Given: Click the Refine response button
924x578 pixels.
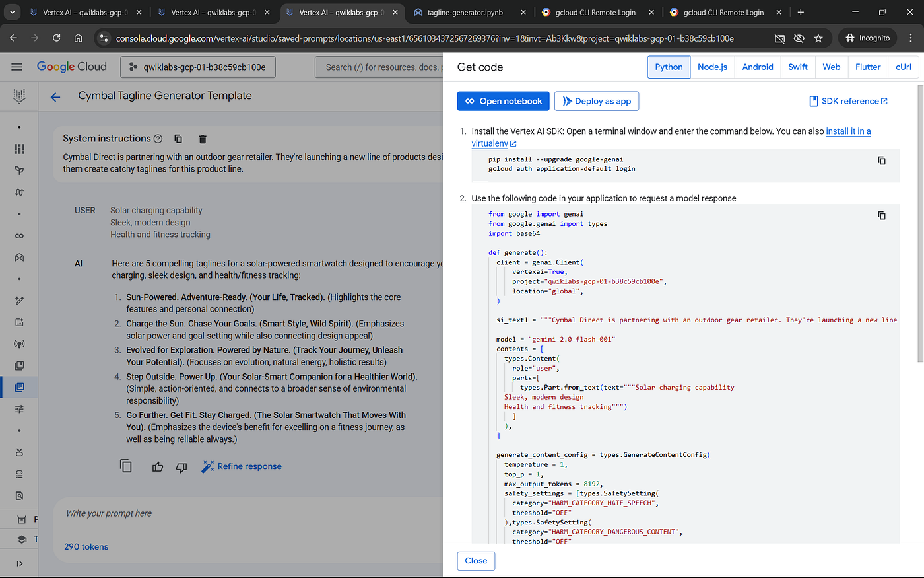Looking at the screenshot, I should pos(242,466).
